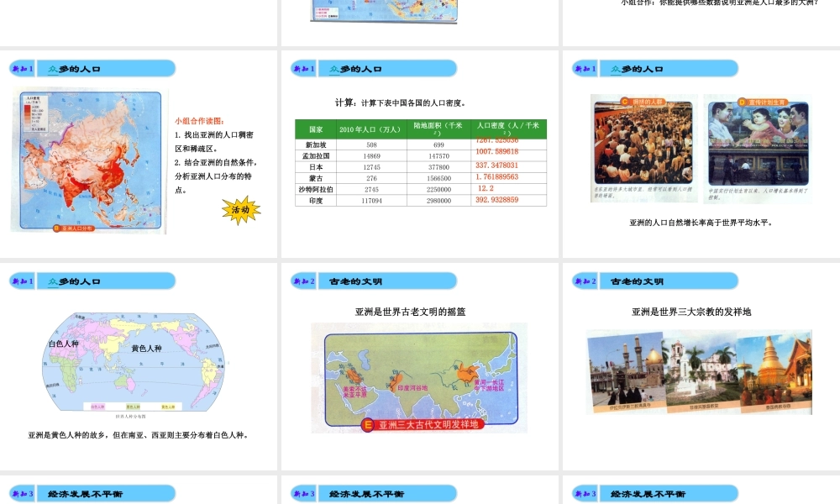The width and height of the screenshot is (840, 504).
Task: Click red density value 12.2
Action: click(x=486, y=188)
